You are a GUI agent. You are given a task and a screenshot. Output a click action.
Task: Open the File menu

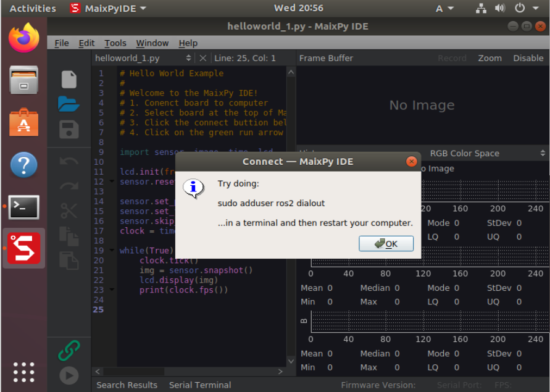pos(62,43)
